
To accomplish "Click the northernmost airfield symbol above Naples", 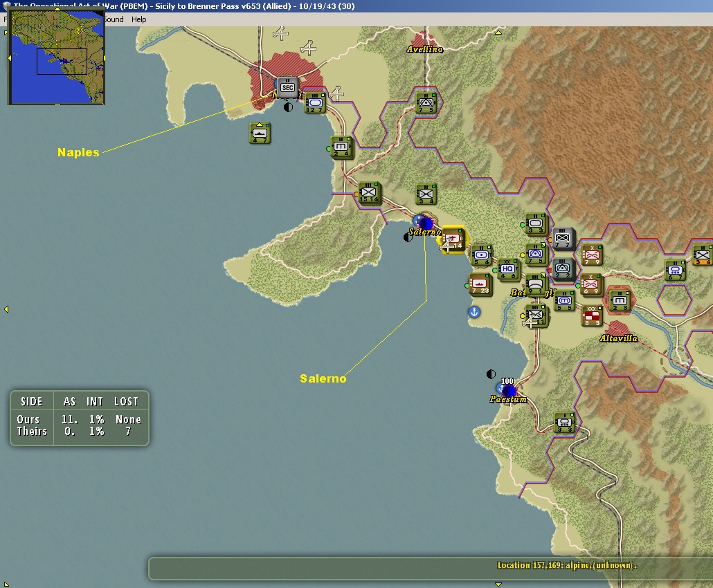I will 280,33.
